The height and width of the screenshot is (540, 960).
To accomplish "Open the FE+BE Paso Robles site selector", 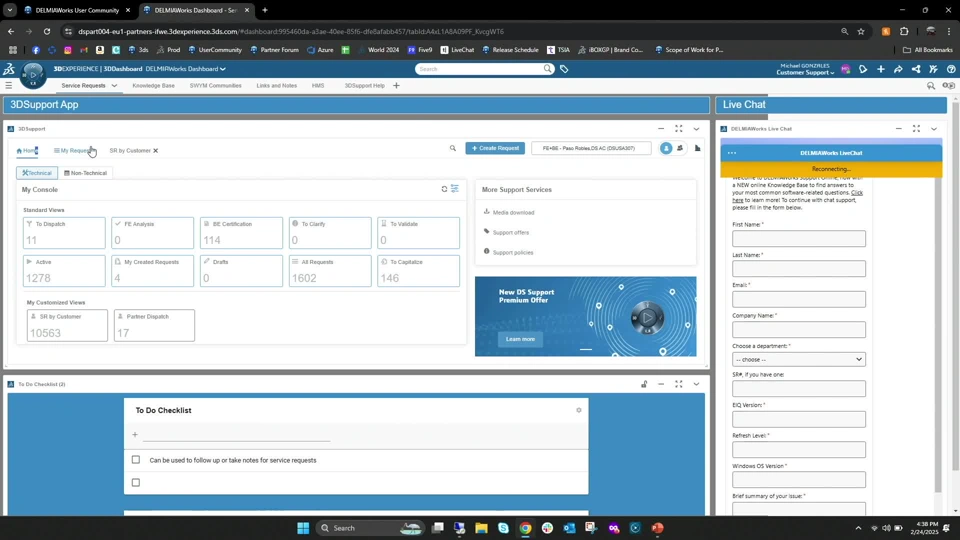I will 591,148.
